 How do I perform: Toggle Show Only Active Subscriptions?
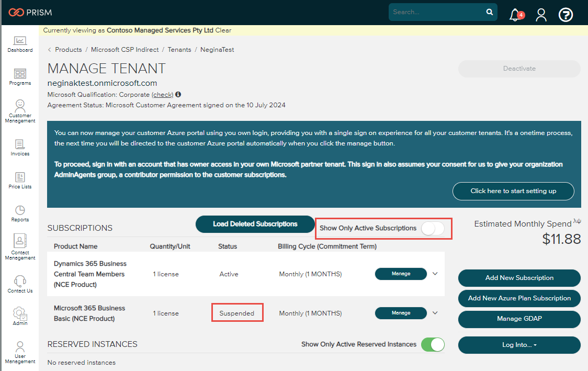(x=433, y=228)
